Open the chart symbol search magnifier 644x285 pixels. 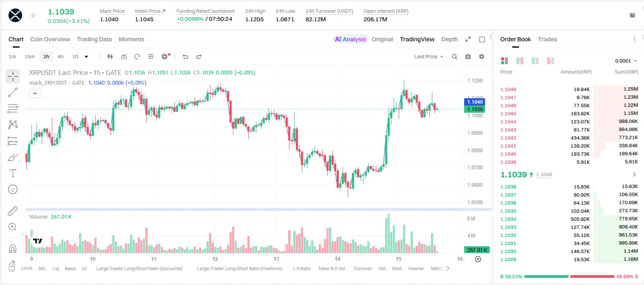click(454, 57)
